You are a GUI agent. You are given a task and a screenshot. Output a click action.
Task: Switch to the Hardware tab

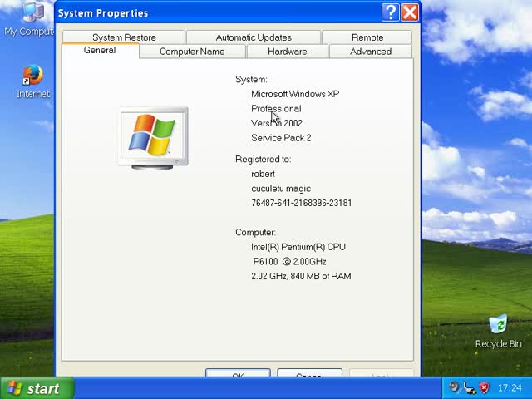tap(287, 52)
